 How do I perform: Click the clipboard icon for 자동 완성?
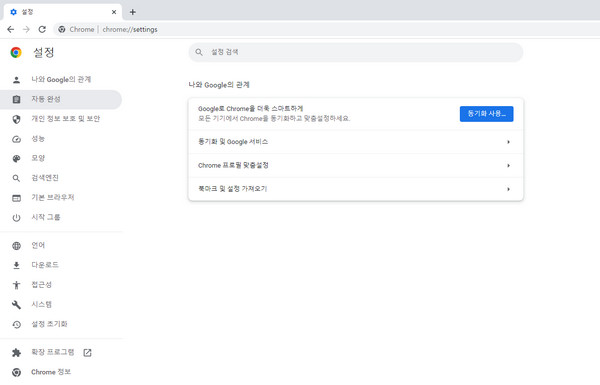(16, 100)
